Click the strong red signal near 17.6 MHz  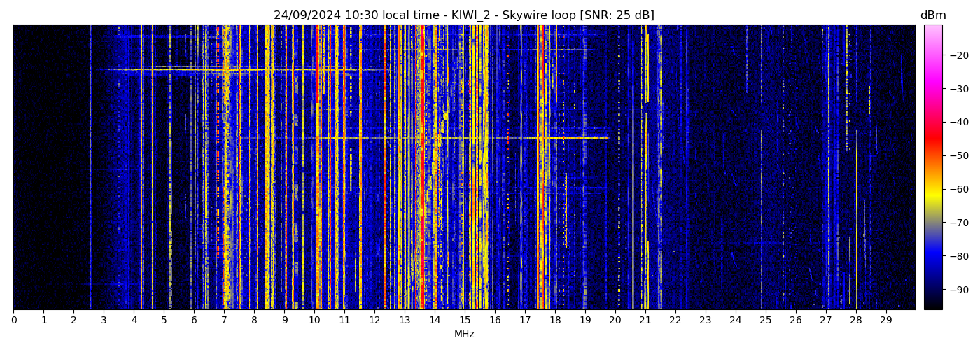(542, 168)
